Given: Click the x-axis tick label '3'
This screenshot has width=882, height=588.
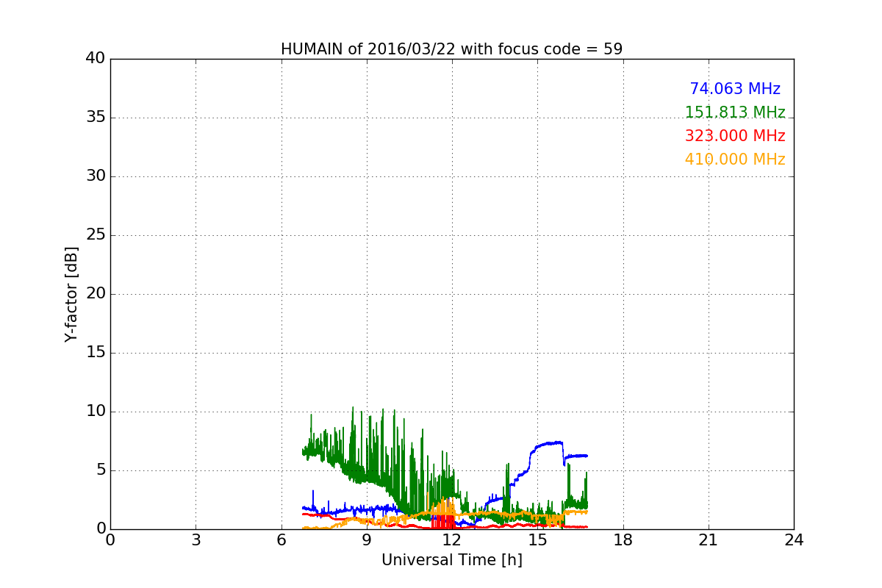Looking at the screenshot, I should click(196, 540).
